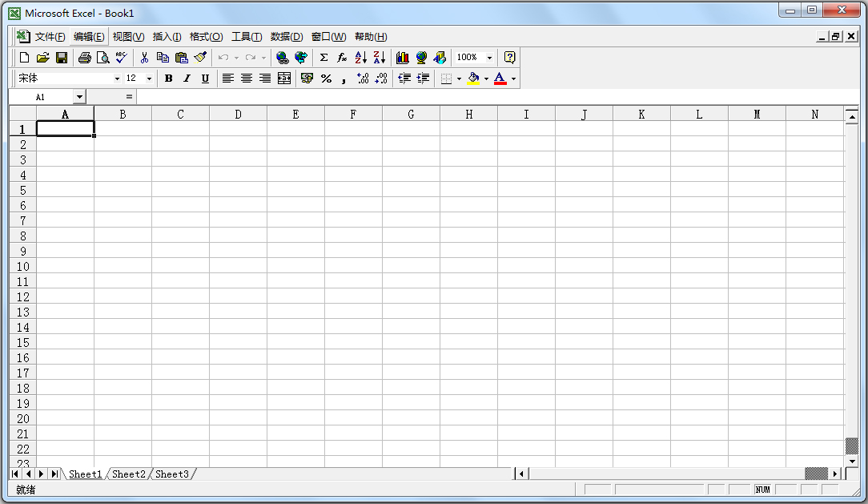Expand the undo history arrow

pos(236,58)
